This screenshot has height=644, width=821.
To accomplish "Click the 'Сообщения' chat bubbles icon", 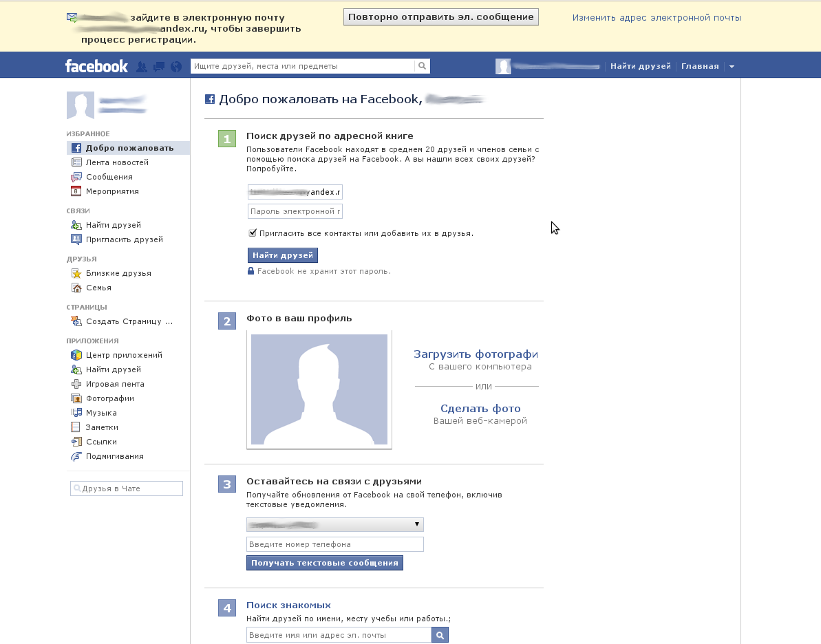I will pos(76,177).
